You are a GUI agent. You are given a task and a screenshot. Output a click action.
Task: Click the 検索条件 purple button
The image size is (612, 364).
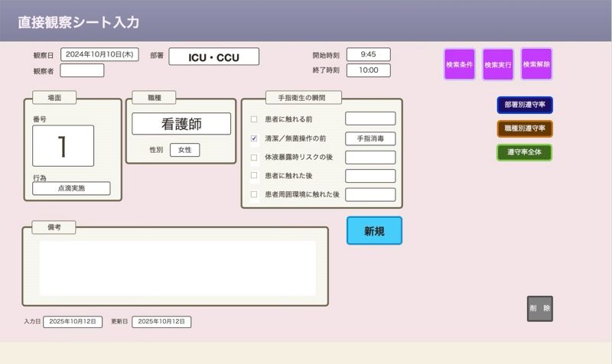coord(460,64)
